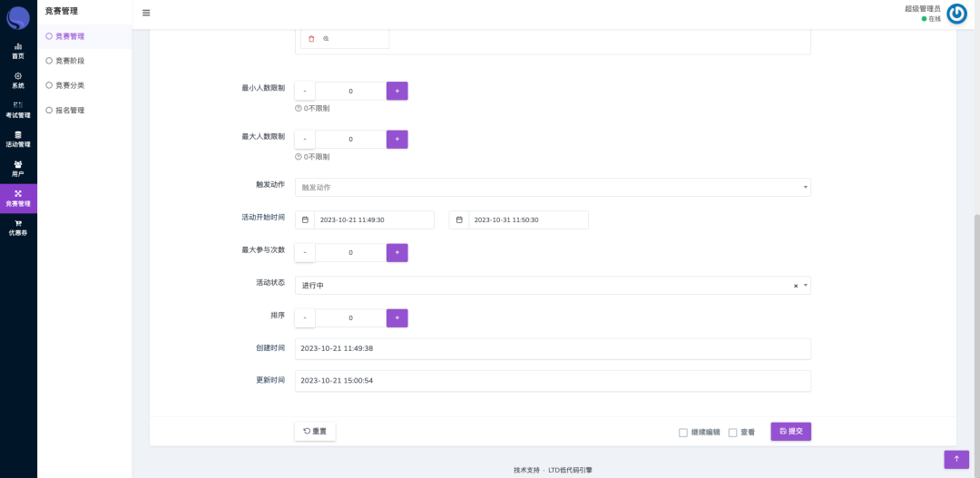Image resolution: width=980 pixels, height=478 pixels.
Task: Open the 活动状态 dropdown arrow
Action: [x=806, y=286]
